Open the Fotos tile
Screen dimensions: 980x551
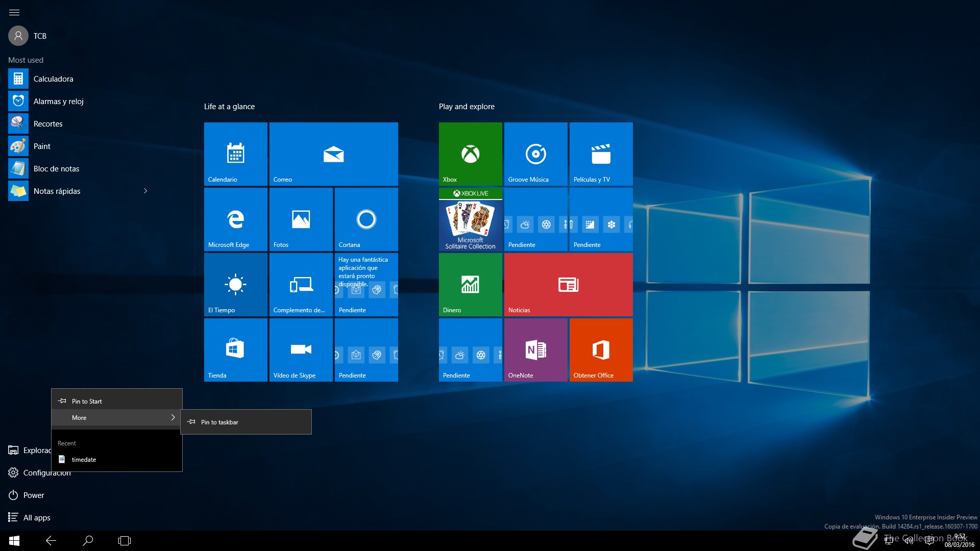301,219
